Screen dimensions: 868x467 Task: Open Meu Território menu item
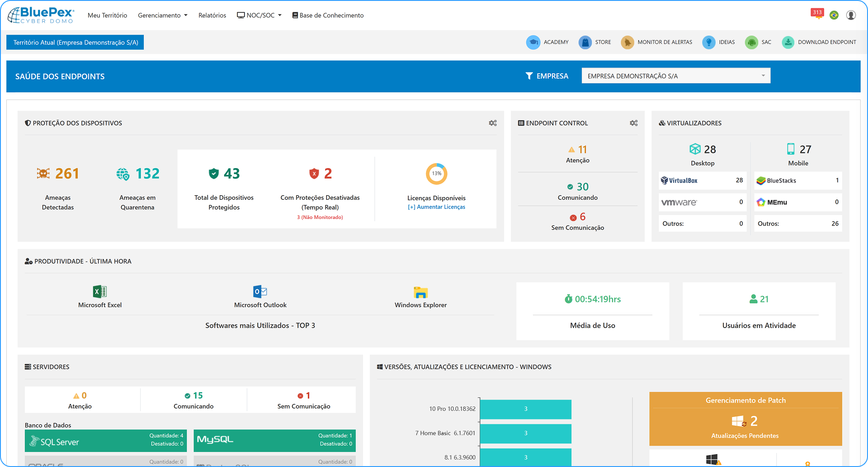tap(107, 15)
